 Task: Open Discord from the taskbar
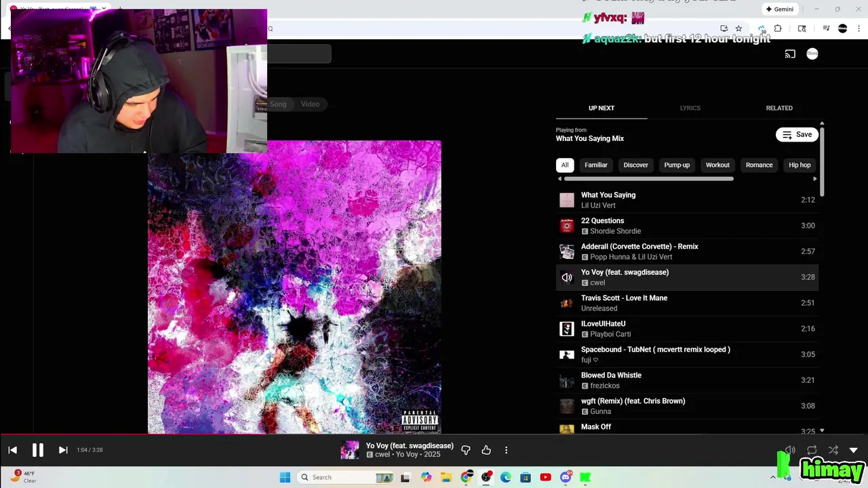566,477
